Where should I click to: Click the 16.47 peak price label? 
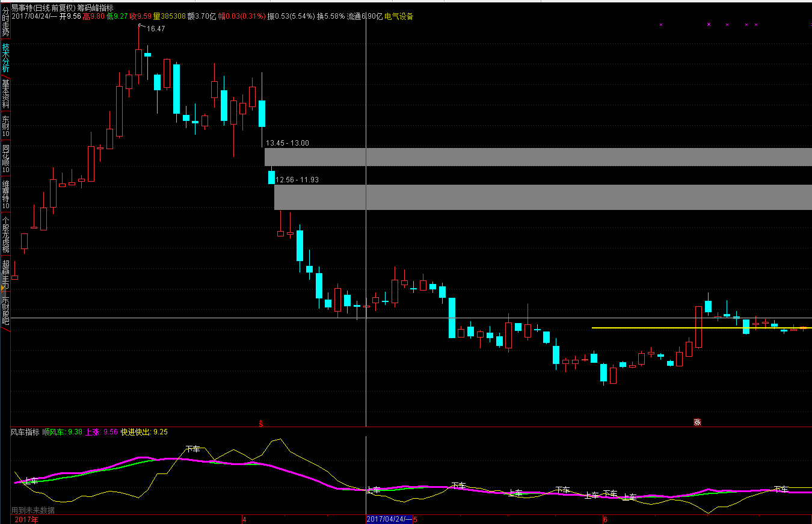[x=155, y=29]
